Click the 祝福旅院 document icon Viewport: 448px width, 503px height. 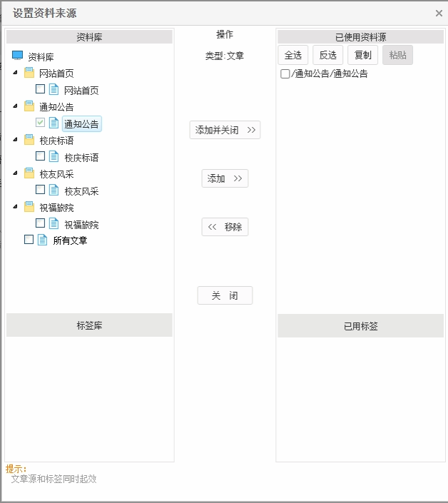point(54,224)
